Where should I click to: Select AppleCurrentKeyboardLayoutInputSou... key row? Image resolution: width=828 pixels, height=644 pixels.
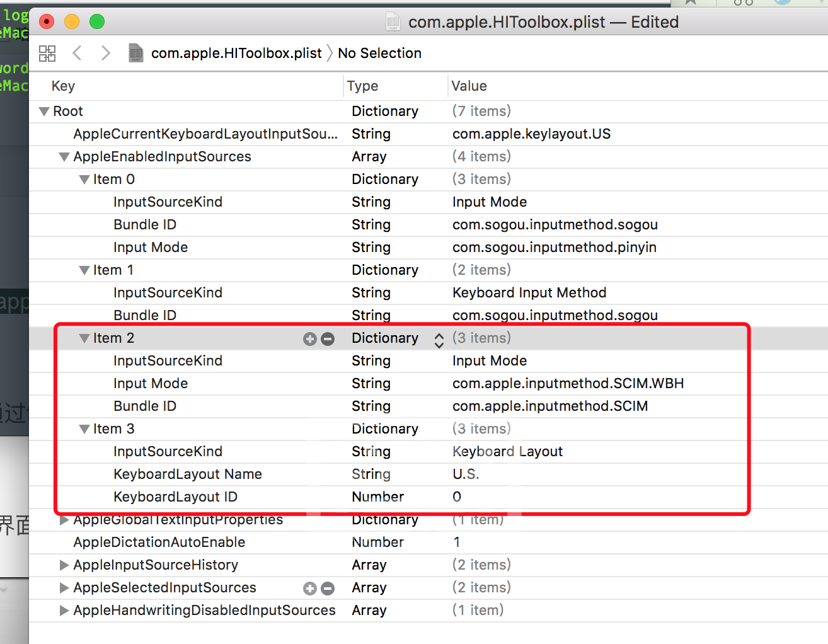click(205, 134)
